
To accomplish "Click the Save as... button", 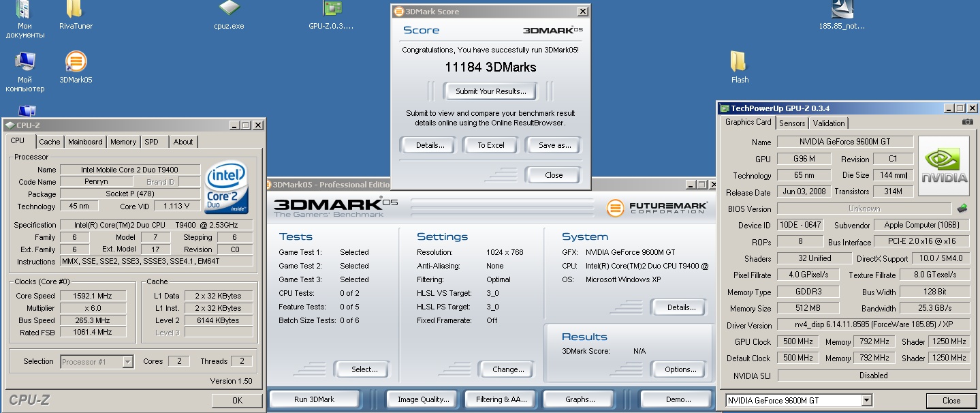I will [553, 145].
